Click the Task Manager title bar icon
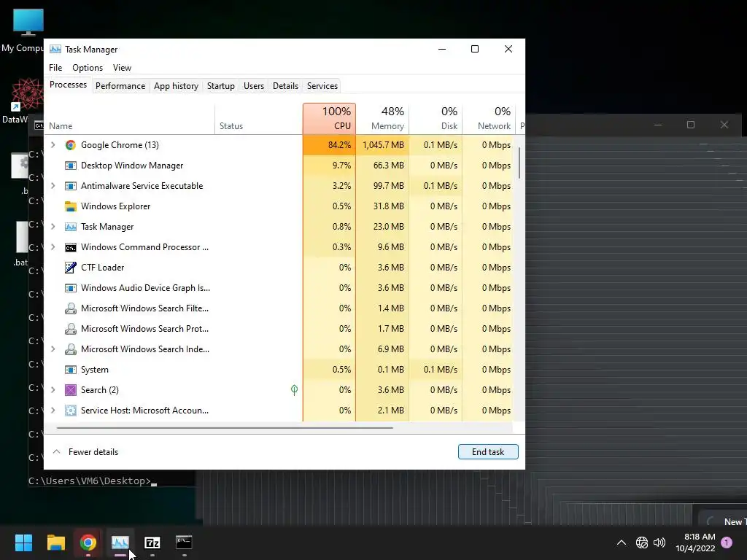This screenshot has width=747, height=560. pyautogui.click(x=55, y=49)
